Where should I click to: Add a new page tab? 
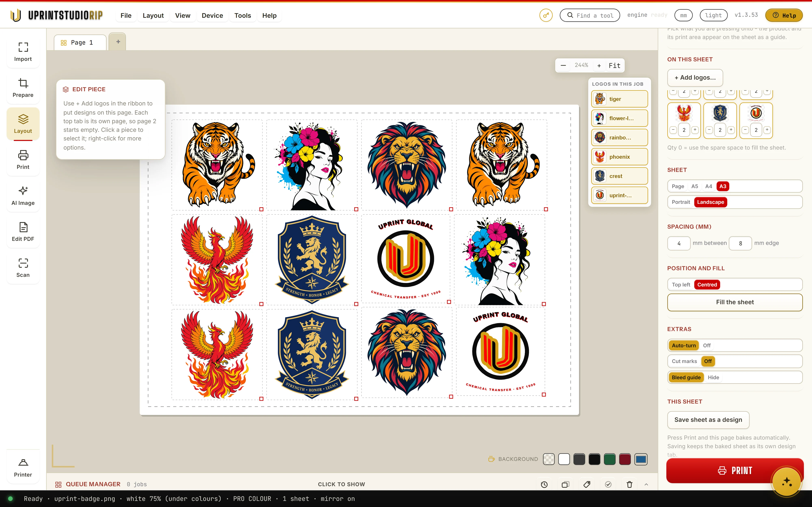[118, 42]
